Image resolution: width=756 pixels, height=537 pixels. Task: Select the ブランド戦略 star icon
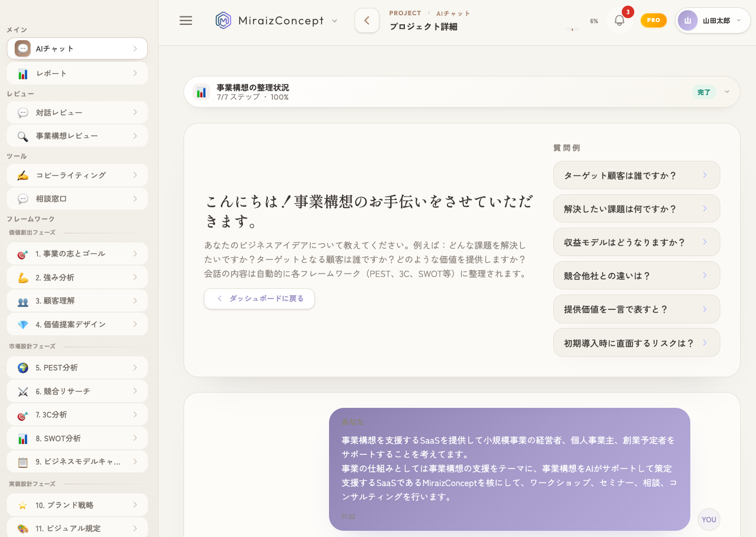22,504
